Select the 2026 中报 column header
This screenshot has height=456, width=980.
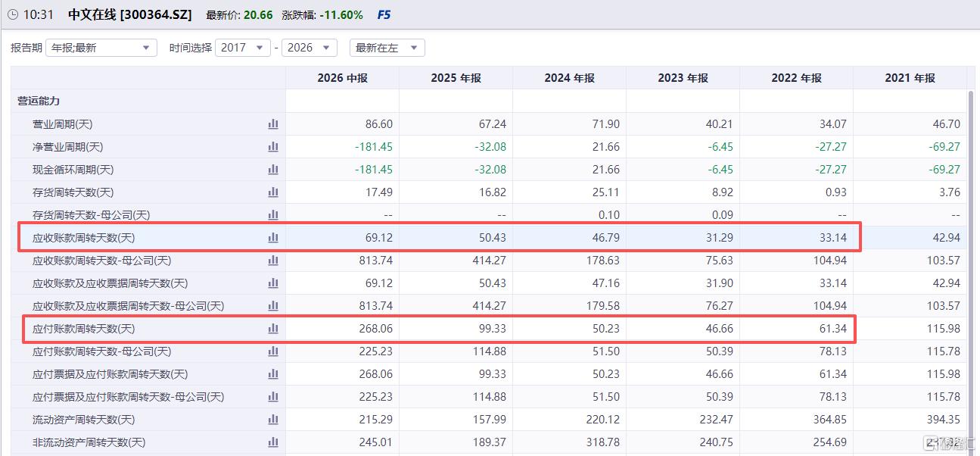click(342, 78)
